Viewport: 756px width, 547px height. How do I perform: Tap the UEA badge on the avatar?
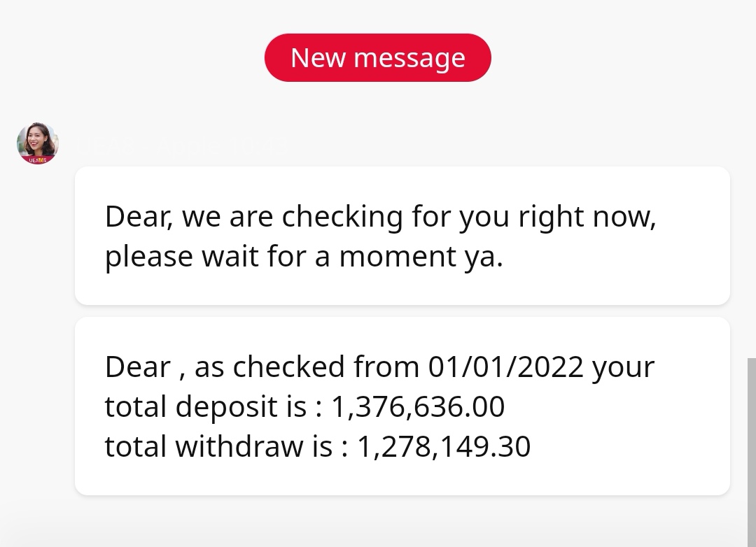click(x=38, y=160)
